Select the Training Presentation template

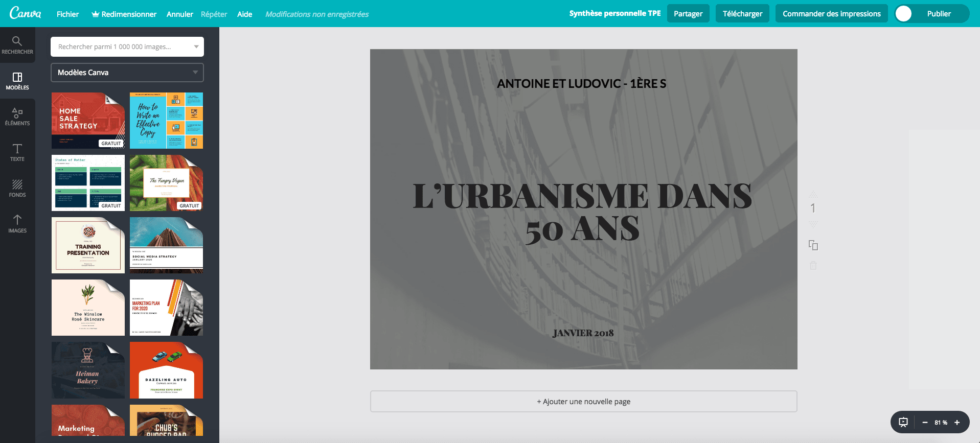(88, 245)
